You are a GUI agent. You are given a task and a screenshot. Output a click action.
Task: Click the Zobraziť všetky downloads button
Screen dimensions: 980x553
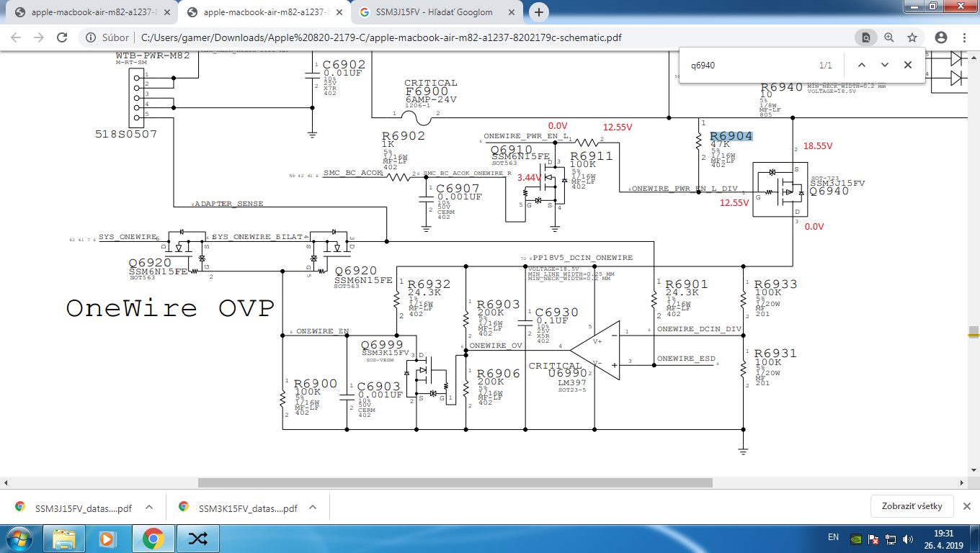click(912, 506)
